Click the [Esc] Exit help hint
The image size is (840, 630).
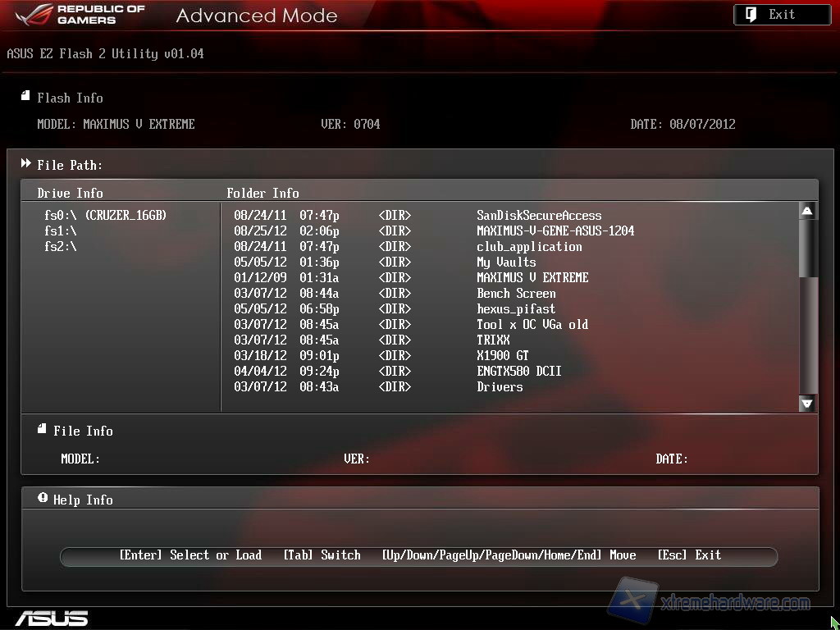(689, 555)
